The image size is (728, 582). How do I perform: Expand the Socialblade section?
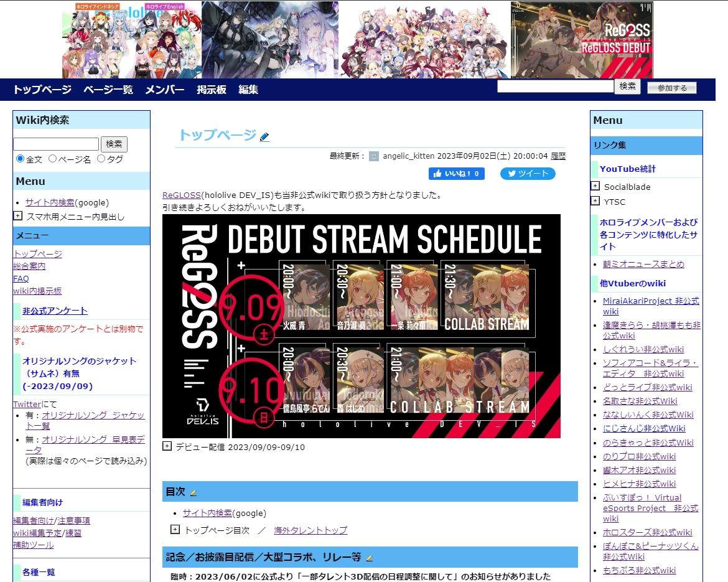click(595, 186)
